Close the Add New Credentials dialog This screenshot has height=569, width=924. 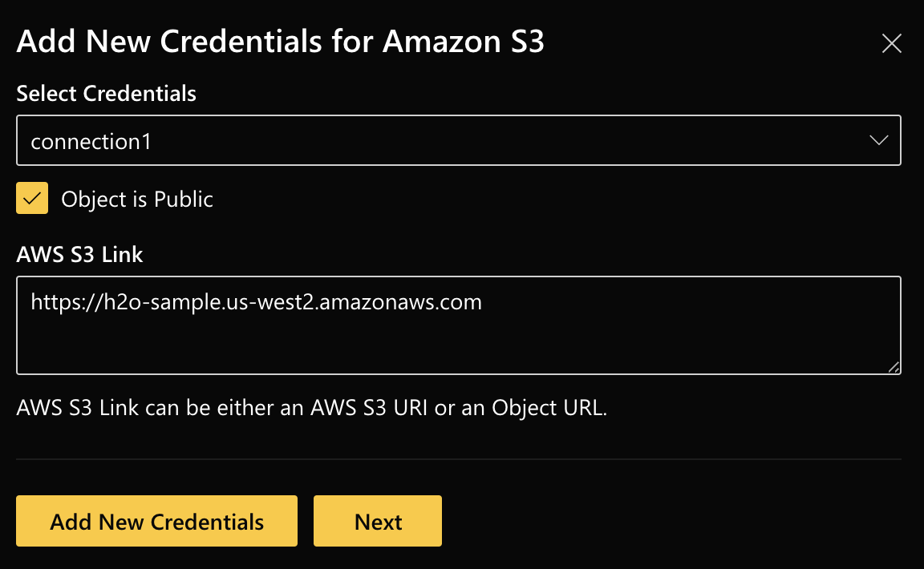pos(891,44)
